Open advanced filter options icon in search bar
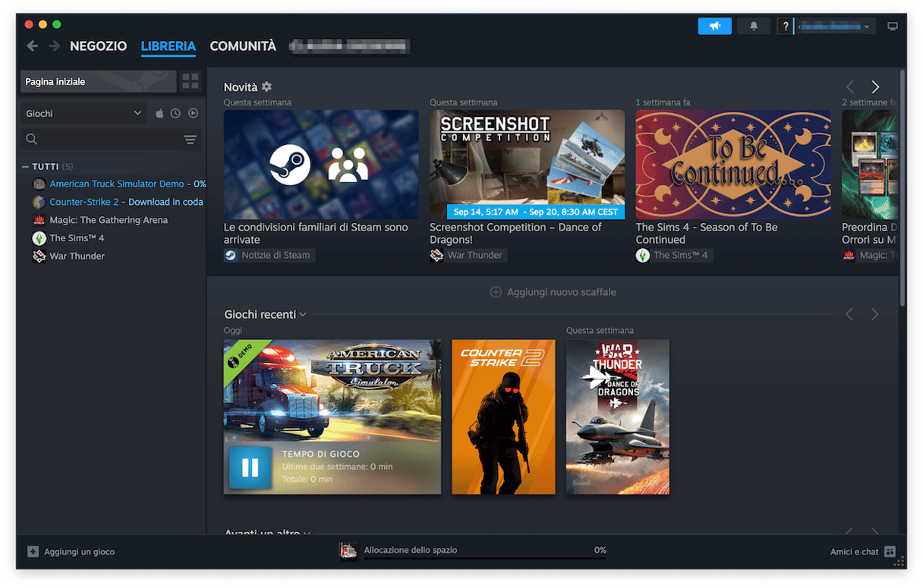This screenshot has width=923, height=588. coord(191,140)
